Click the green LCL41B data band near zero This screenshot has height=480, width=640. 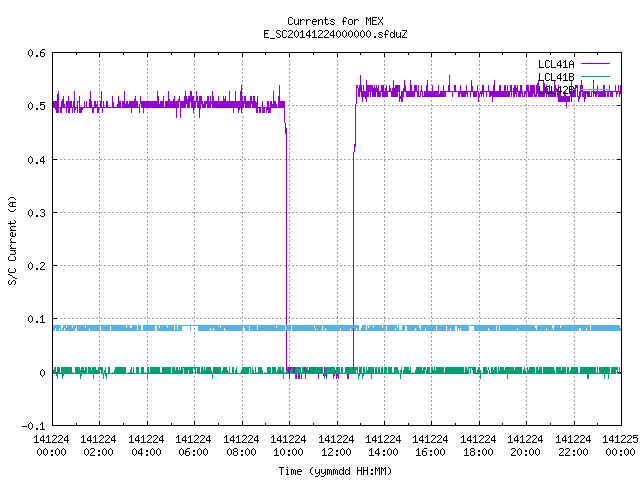click(x=337, y=371)
